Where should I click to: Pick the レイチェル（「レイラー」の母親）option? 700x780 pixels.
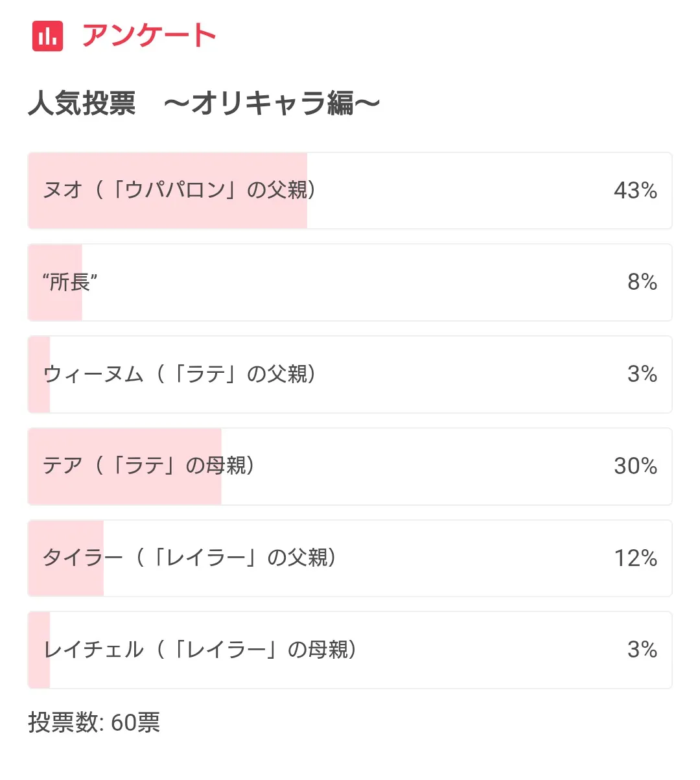(x=200, y=650)
